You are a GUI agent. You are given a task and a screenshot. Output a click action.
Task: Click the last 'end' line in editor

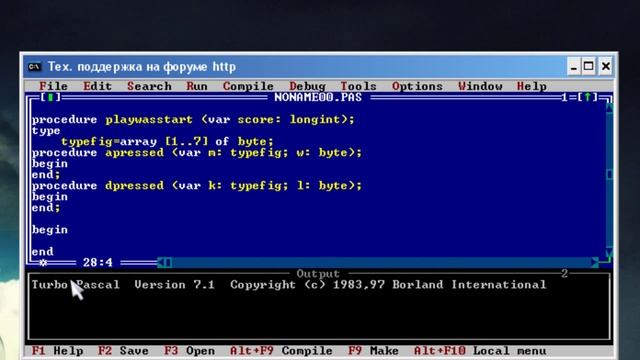pos(42,251)
